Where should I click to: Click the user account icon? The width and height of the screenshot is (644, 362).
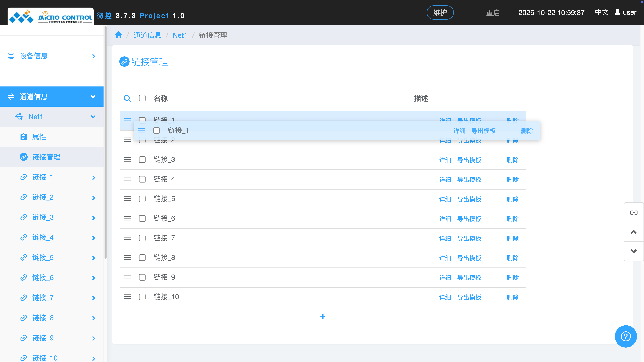pos(617,12)
